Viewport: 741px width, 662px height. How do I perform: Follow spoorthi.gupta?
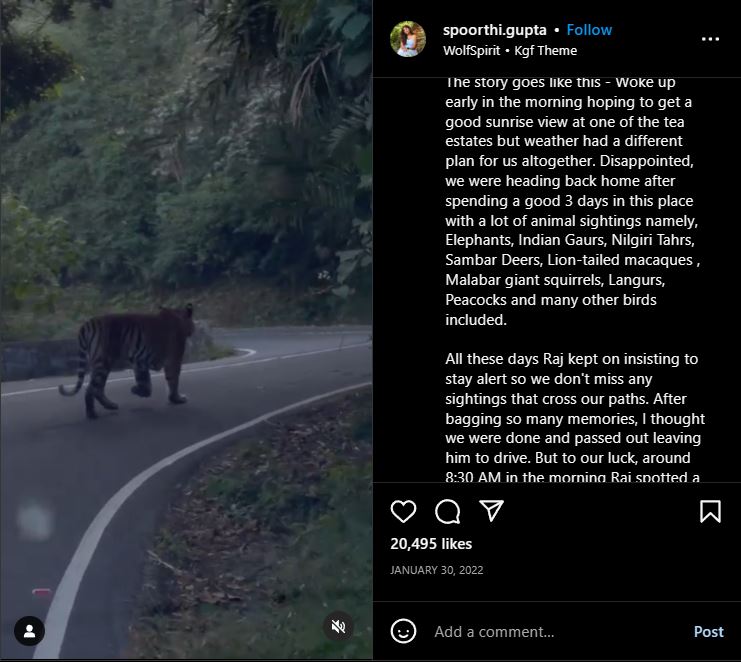pyautogui.click(x=589, y=30)
